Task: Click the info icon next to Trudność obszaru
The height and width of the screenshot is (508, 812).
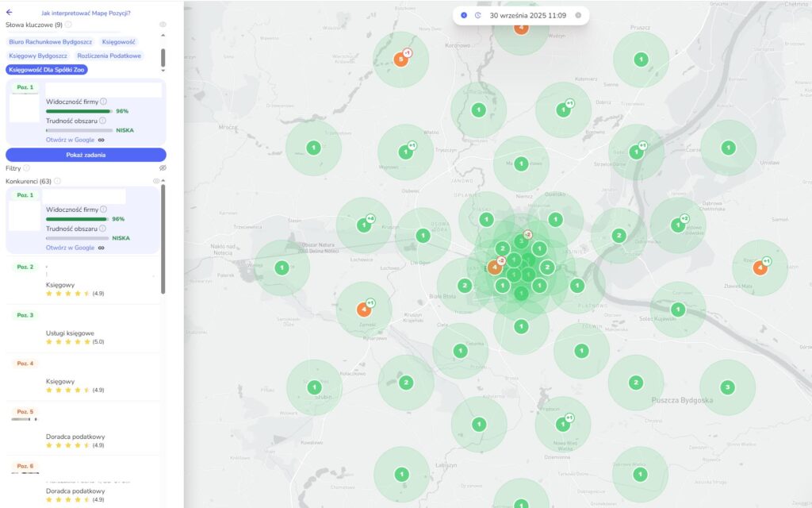Action: point(102,121)
